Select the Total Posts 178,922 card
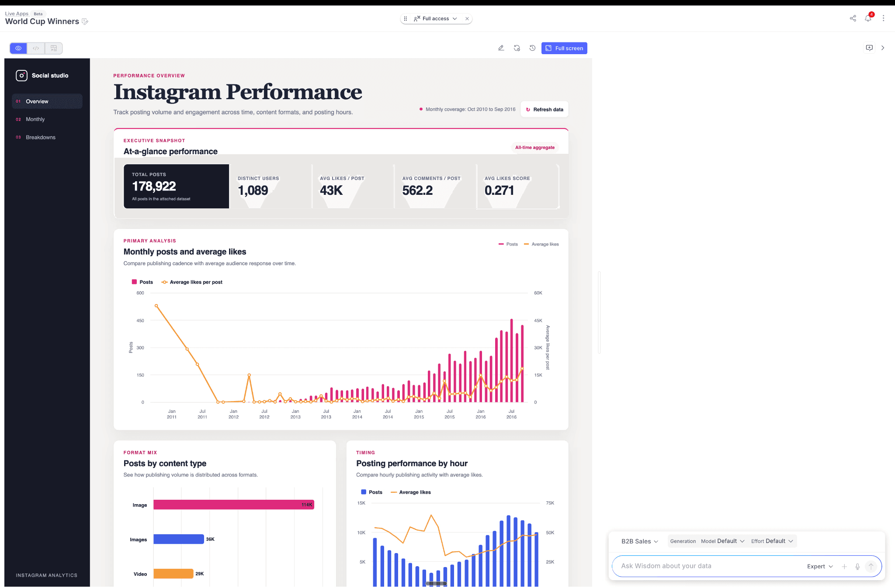This screenshot has height=588, width=895. tap(176, 187)
